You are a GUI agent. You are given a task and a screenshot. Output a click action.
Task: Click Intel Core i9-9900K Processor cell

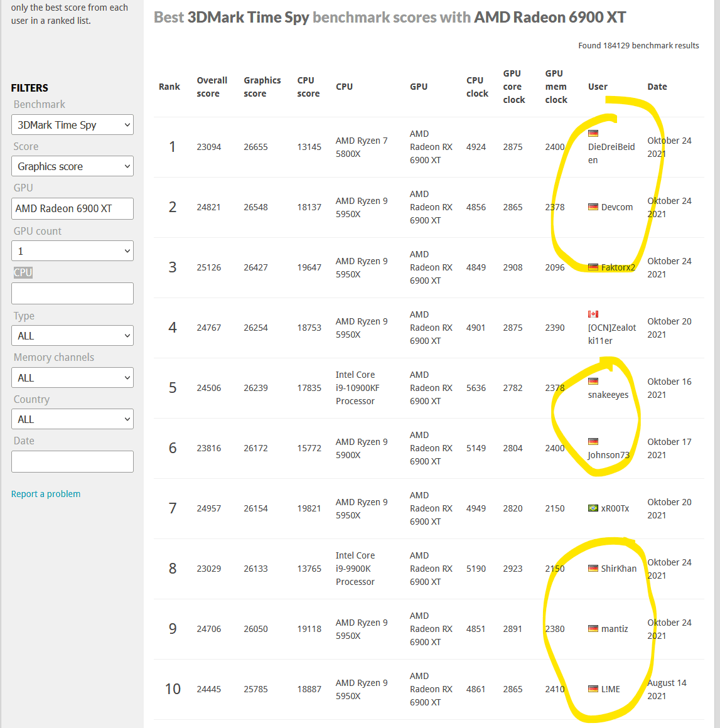(355, 569)
